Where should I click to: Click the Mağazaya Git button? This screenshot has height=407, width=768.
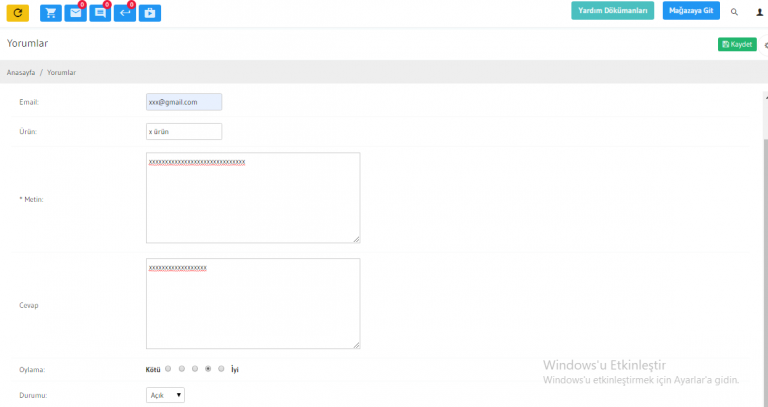tap(691, 11)
